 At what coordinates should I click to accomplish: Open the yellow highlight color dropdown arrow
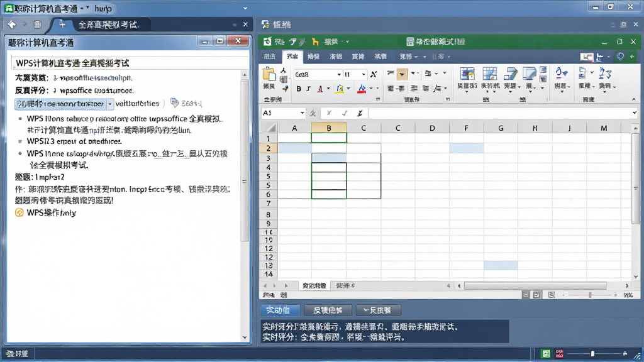point(348,89)
